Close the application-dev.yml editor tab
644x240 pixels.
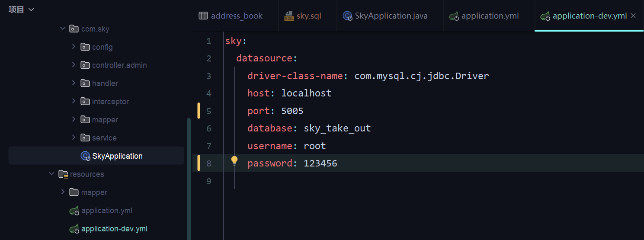633,16
